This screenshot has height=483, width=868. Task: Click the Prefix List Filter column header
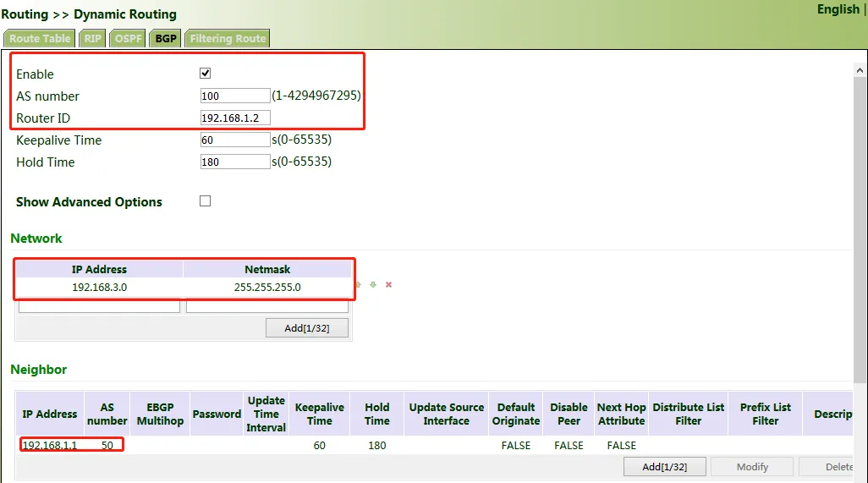[766, 414]
